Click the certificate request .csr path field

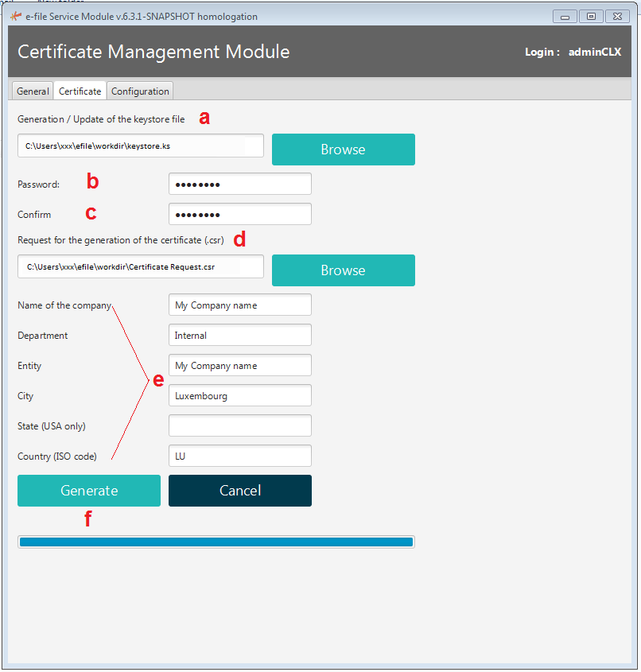(141, 266)
